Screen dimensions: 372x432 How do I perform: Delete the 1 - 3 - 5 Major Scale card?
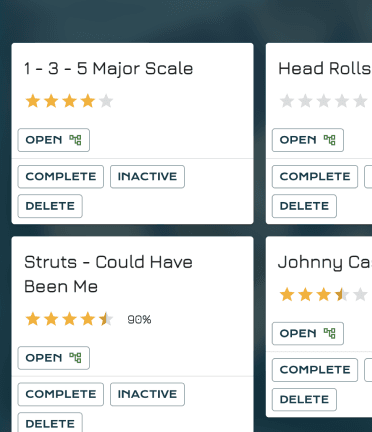click(x=50, y=206)
